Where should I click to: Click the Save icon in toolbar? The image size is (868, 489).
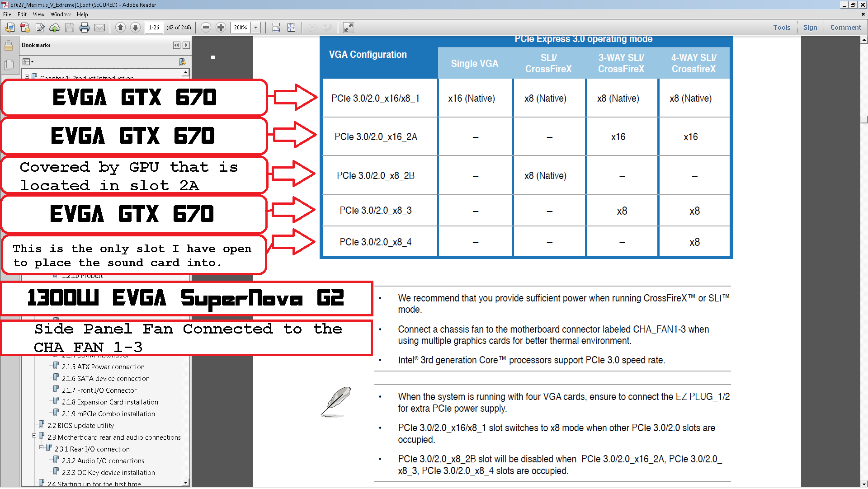(68, 28)
